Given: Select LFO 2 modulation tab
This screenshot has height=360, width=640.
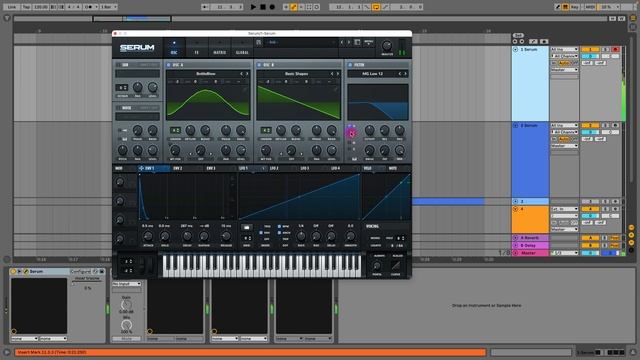Looking at the screenshot, I should [x=274, y=168].
